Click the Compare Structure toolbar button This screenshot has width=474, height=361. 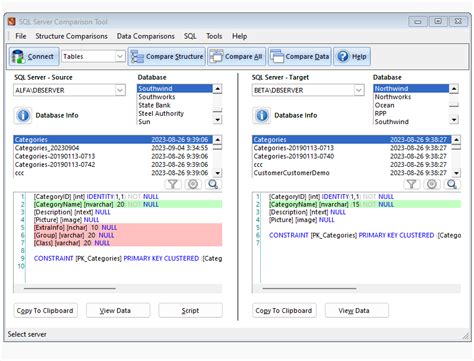[167, 56]
